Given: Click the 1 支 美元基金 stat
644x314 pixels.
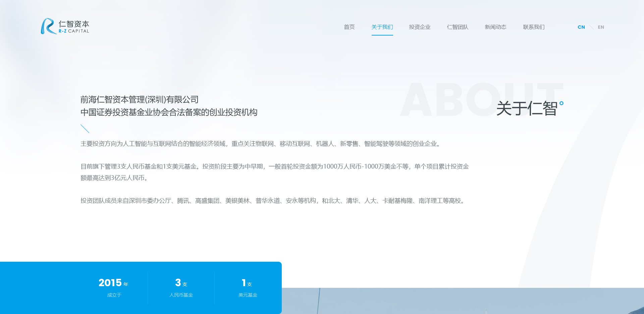Looking at the screenshot, I should (x=248, y=288).
